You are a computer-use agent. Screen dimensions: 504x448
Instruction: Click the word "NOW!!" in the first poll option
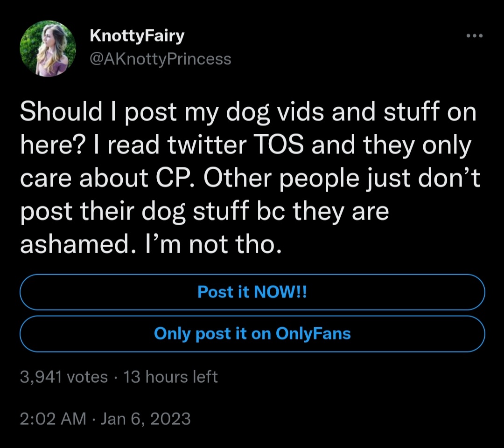click(280, 292)
